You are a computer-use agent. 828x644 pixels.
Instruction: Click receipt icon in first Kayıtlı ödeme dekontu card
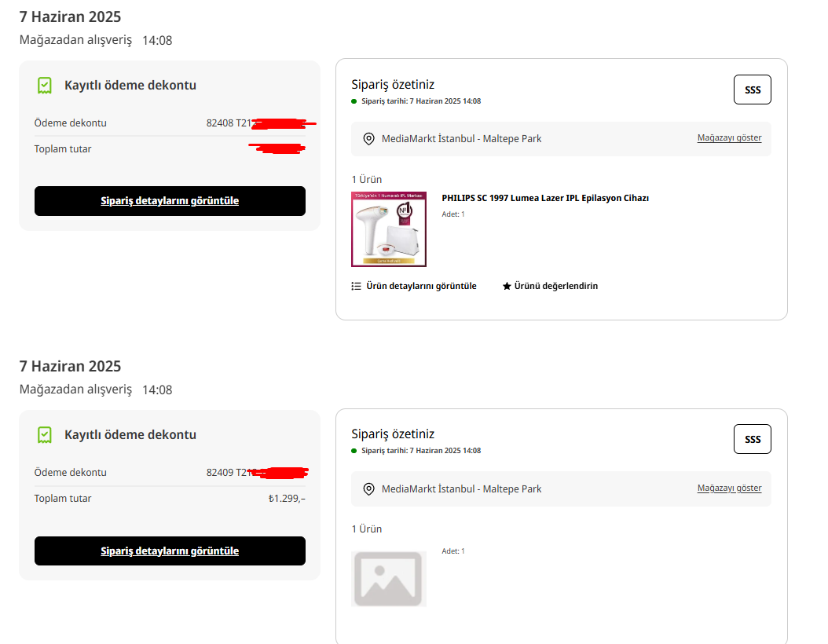click(45, 86)
